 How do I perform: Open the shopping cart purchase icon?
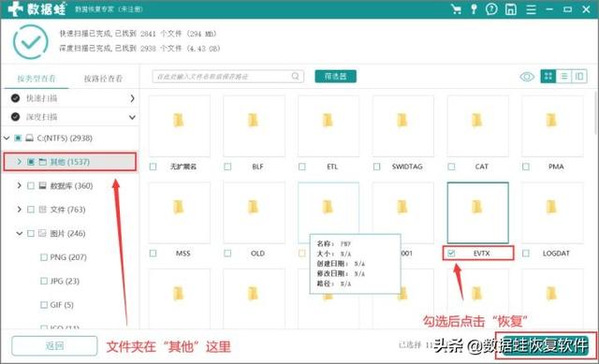tap(456, 8)
